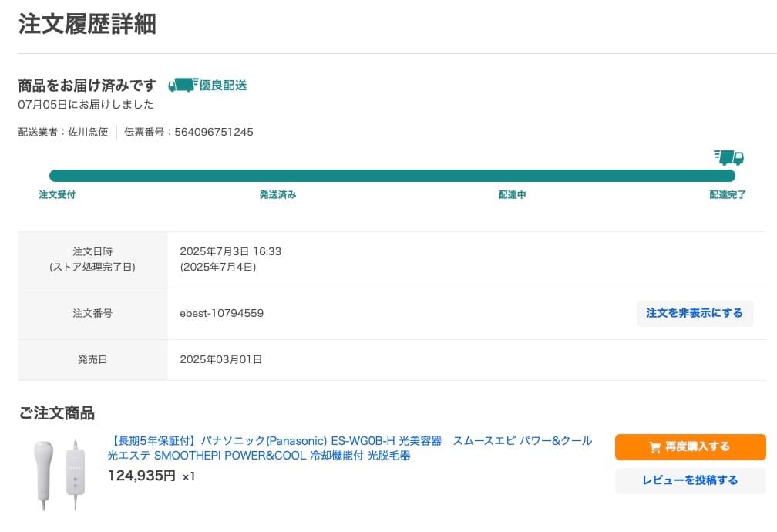Select the 注文受付 stage marker

pyautogui.click(x=57, y=194)
